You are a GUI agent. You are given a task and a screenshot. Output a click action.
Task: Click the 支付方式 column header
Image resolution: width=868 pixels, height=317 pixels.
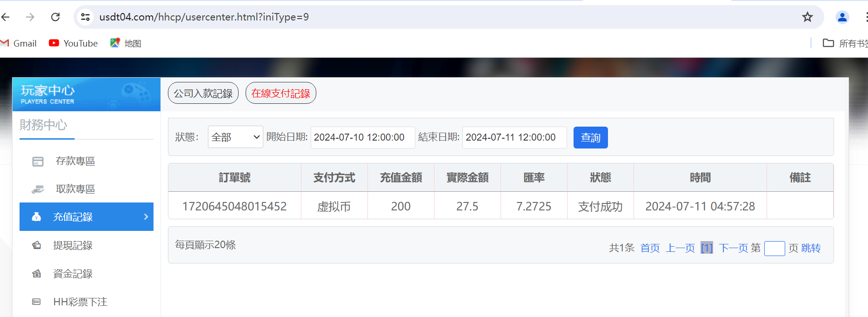point(334,177)
